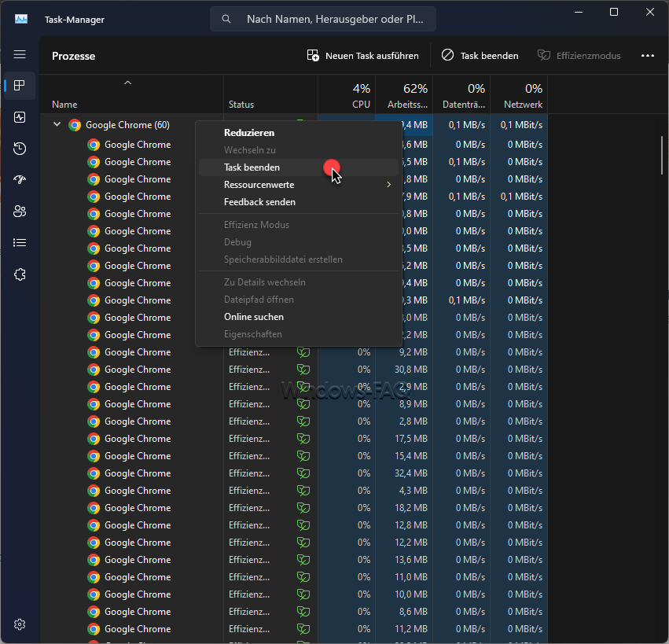Click efficiency leaf icon in 13,6 MB row
This screenshot has height=644, width=669.
coord(303,560)
